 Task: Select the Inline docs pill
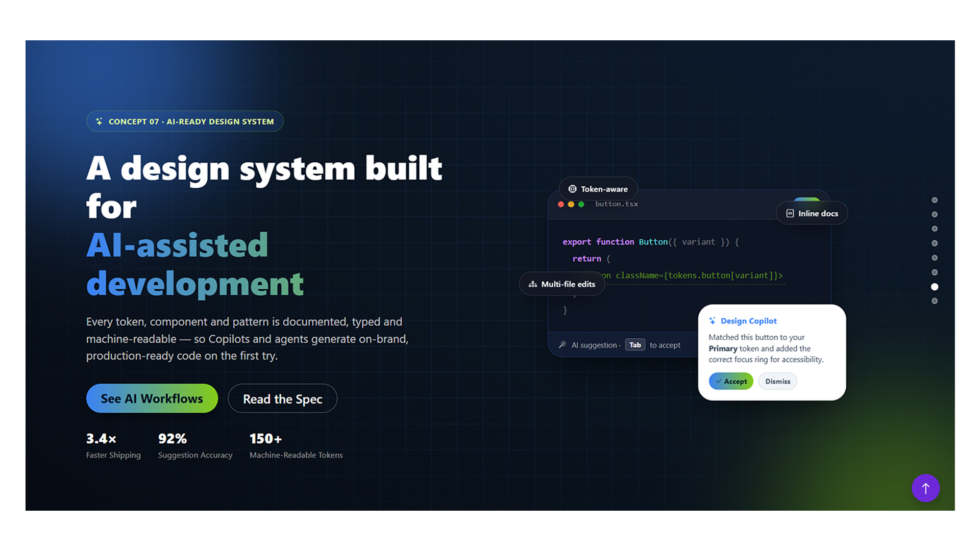(812, 213)
